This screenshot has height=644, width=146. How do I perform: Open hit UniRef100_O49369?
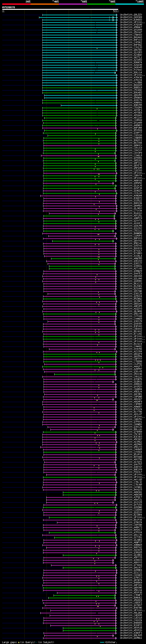131,17
